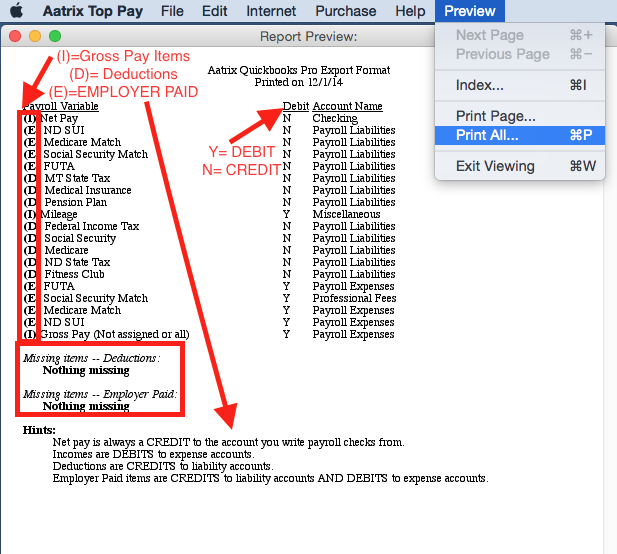Viewport: 617px width, 554px height.
Task: Open the Internet menu
Action: pyautogui.click(x=271, y=11)
